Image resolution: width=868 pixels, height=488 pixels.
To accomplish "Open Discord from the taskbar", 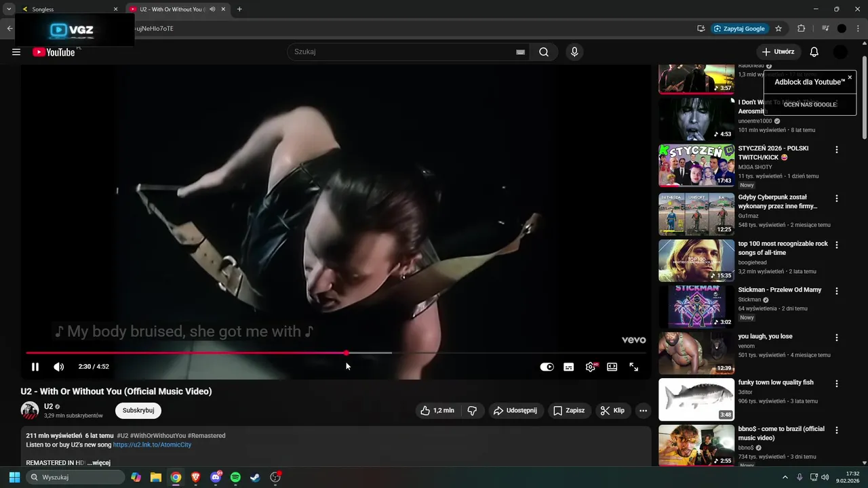I will [216, 477].
